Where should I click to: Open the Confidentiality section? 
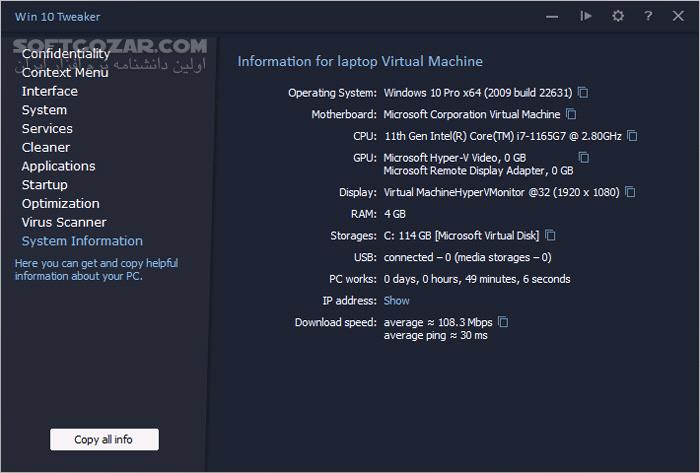66,54
